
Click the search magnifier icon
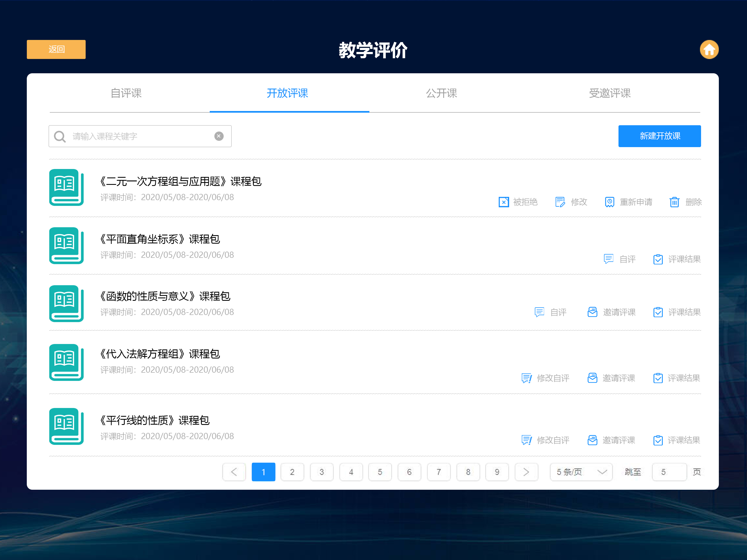(60, 136)
